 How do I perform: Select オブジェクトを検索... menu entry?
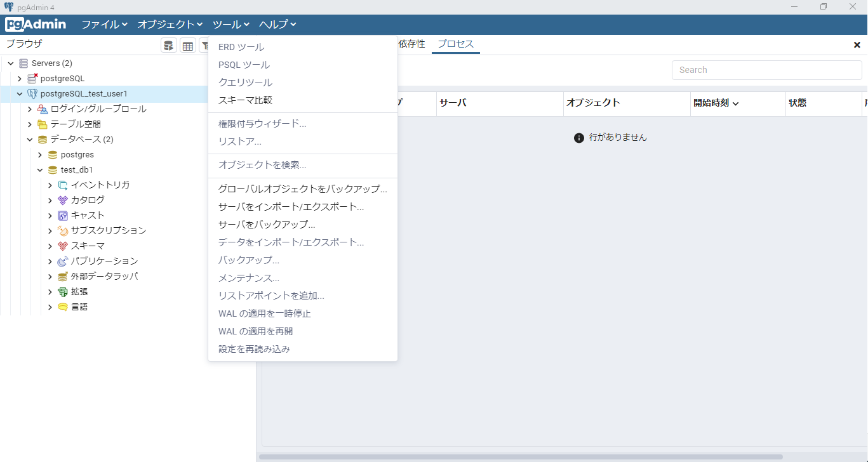point(303,165)
